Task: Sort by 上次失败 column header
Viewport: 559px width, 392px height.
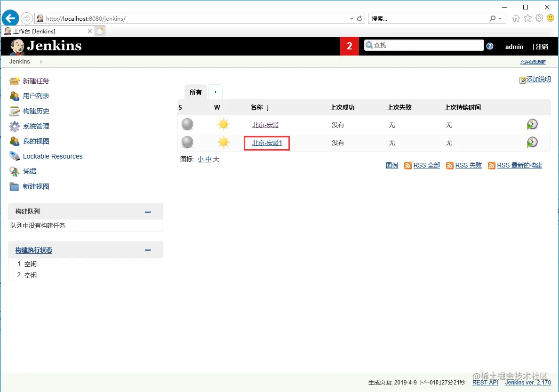Action: (x=399, y=107)
